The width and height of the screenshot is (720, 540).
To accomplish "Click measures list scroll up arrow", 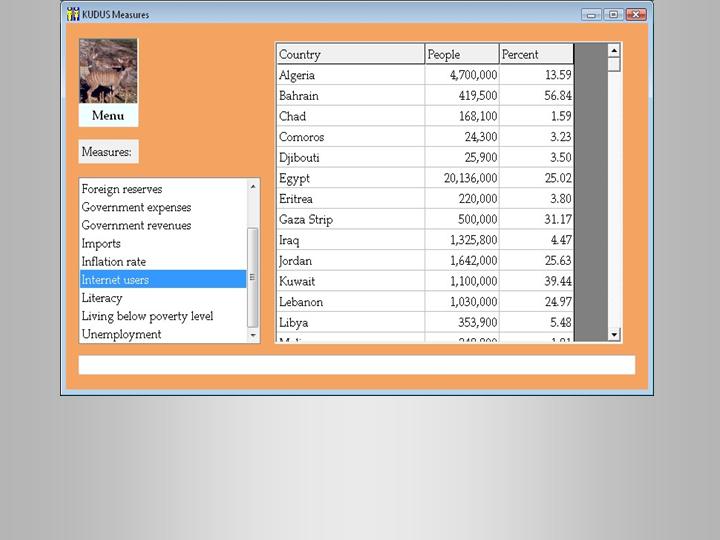I will pos(253,186).
